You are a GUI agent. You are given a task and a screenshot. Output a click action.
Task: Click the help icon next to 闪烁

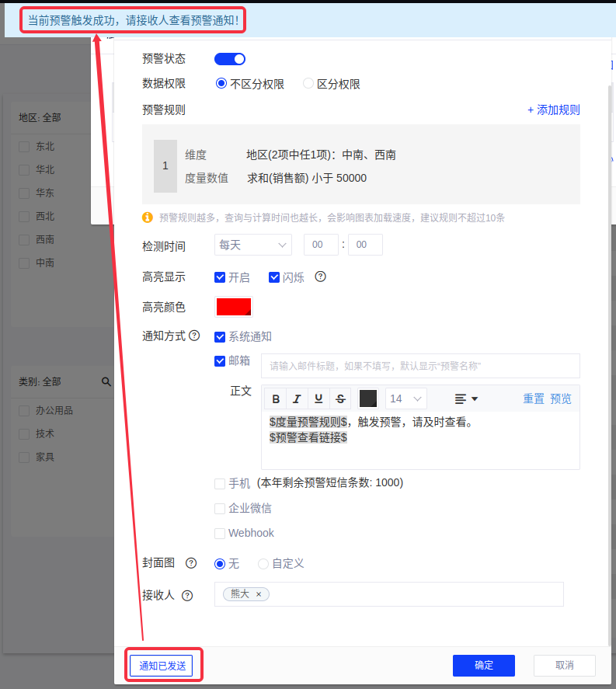click(x=320, y=277)
